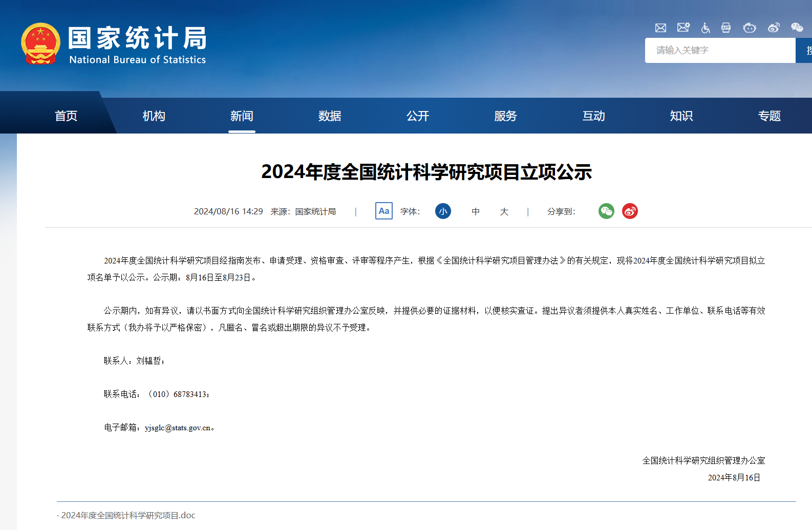
Task: Share article via green WeChat button
Action: coord(606,211)
